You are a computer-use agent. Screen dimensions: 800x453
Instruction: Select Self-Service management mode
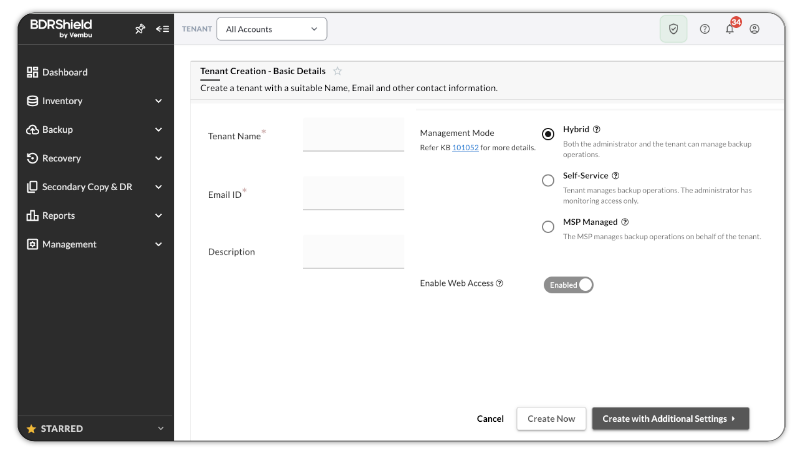point(548,181)
